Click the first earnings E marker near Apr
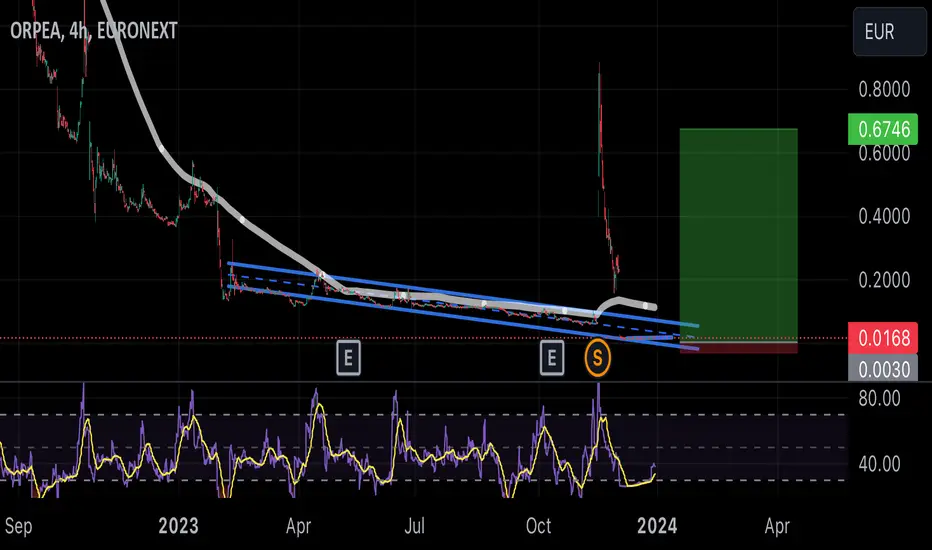This screenshot has width=932, height=550. [348, 358]
